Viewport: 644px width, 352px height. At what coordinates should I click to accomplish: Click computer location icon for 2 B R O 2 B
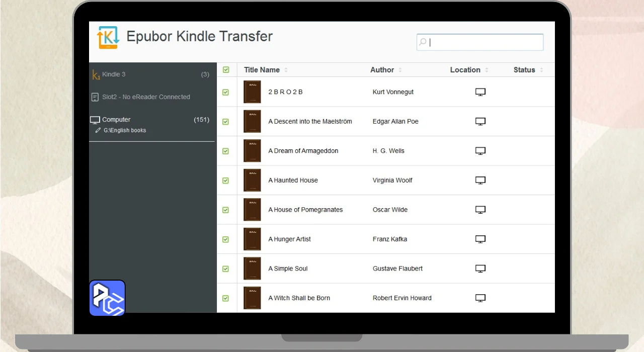(x=480, y=92)
